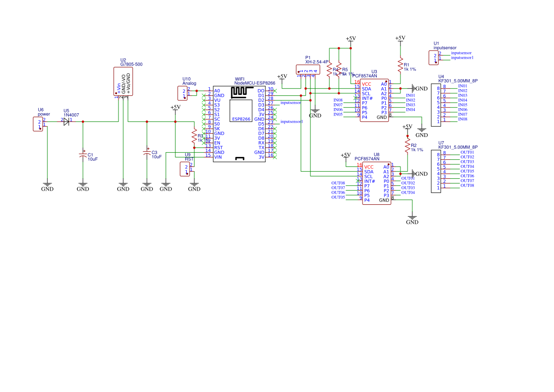Select the 1N4007 diode symbol U5
The image size is (554, 392).
coord(65,122)
